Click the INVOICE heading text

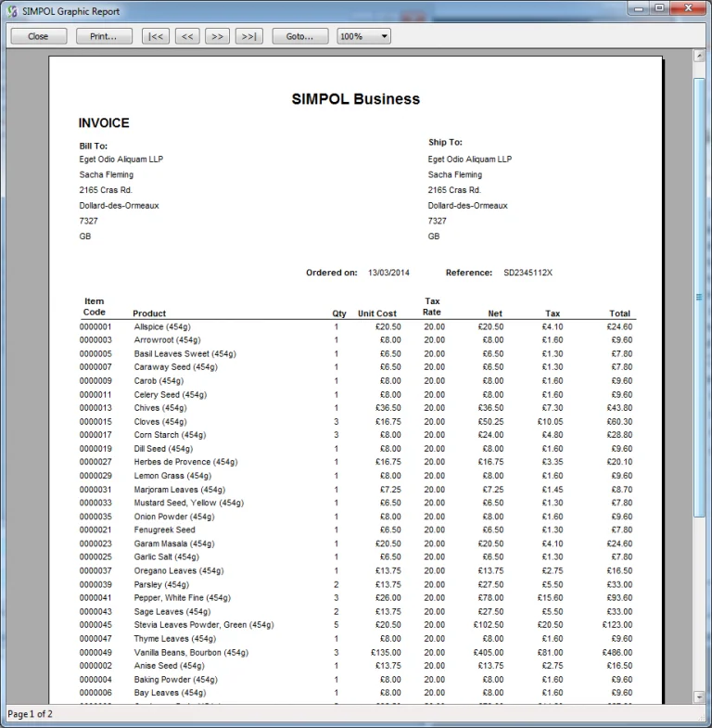[x=104, y=123]
